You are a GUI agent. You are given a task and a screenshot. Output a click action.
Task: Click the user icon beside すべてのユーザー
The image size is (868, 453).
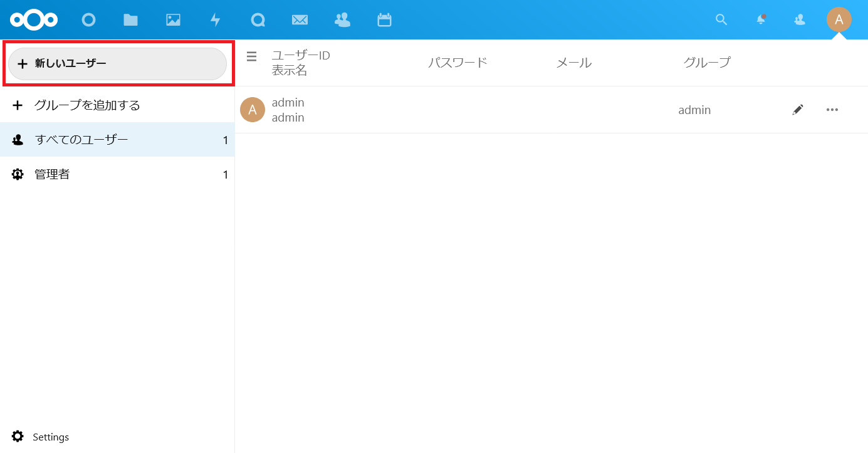[18, 140]
